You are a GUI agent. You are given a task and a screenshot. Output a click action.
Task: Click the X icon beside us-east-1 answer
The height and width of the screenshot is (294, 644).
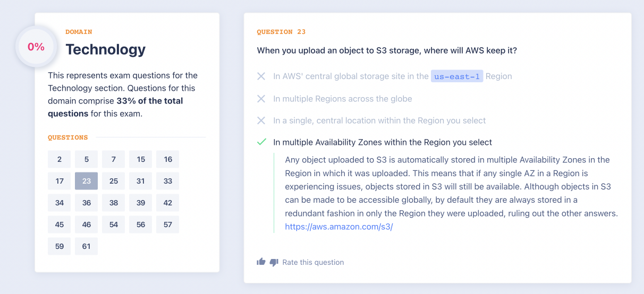click(x=261, y=76)
